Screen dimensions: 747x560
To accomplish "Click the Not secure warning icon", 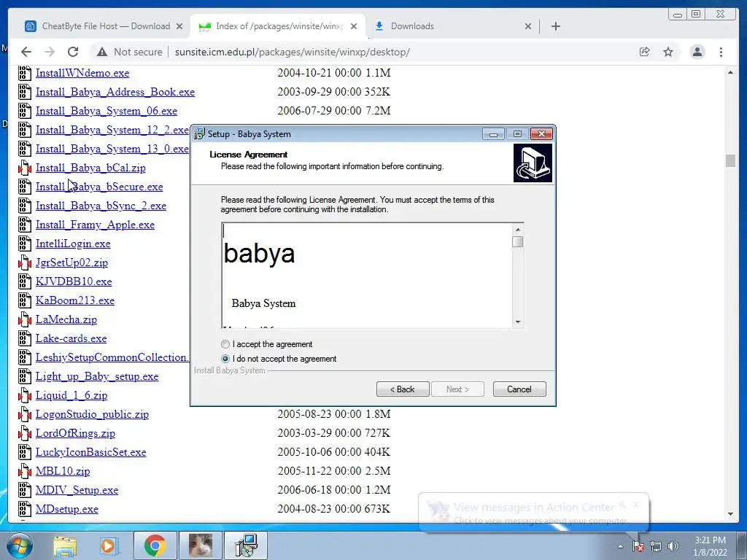I will point(102,52).
